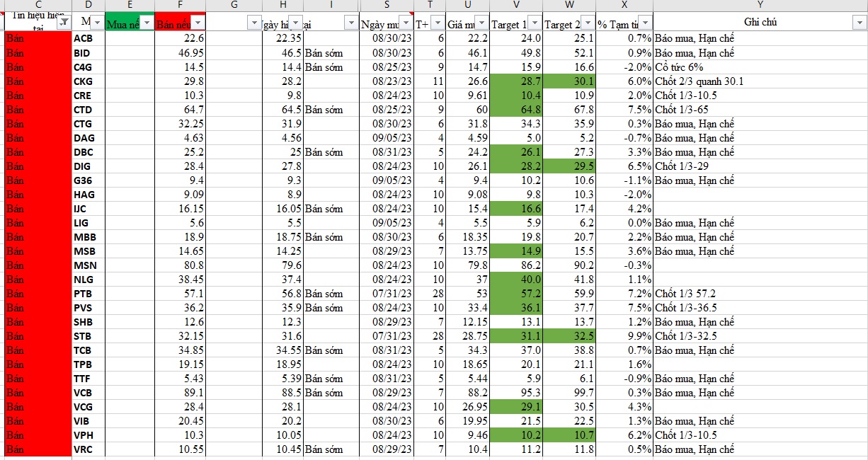Viewport: 868px width, 460px height.
Task: Select the T+ value 28 in STB row
Action: click(x=430, y=336)
